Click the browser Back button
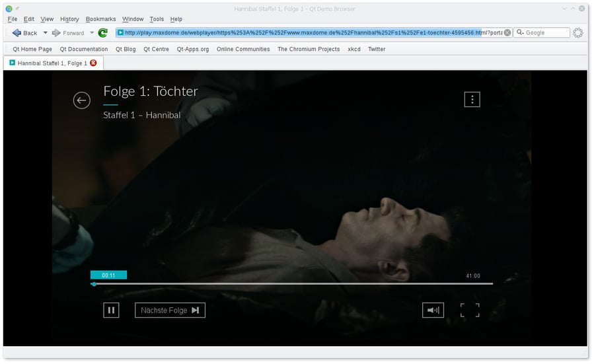 (24, 32)
